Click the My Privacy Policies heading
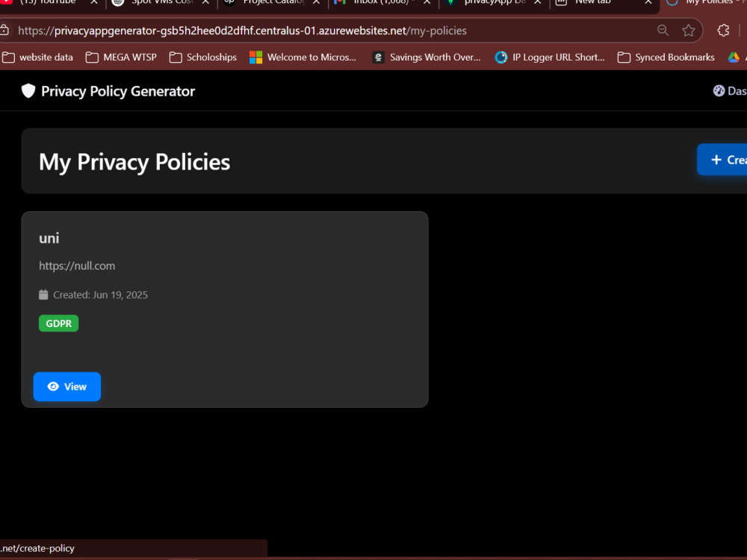 (x=134, y=162)
